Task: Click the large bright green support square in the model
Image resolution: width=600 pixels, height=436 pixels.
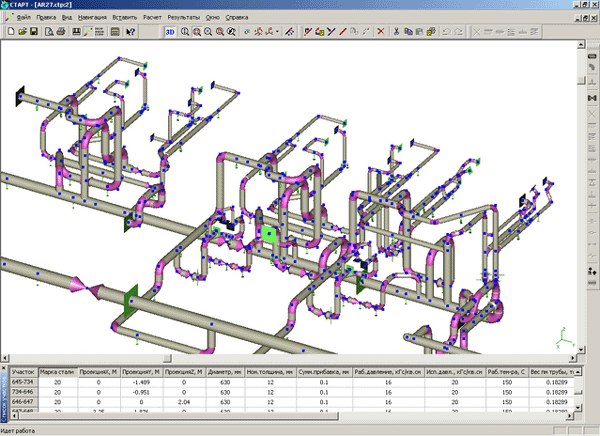Action: pos(269,234)
